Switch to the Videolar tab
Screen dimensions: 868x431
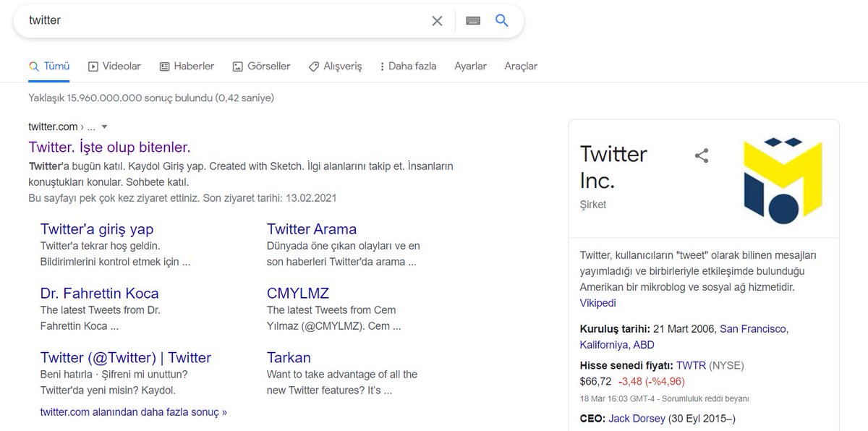pyautogui.click(x=114, y=66)
